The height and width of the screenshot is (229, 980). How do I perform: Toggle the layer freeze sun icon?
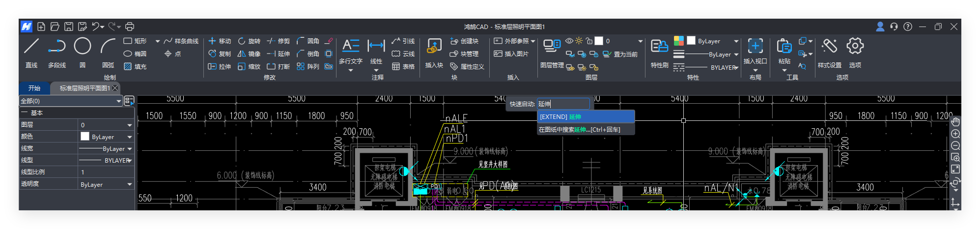tap(579, 41)
